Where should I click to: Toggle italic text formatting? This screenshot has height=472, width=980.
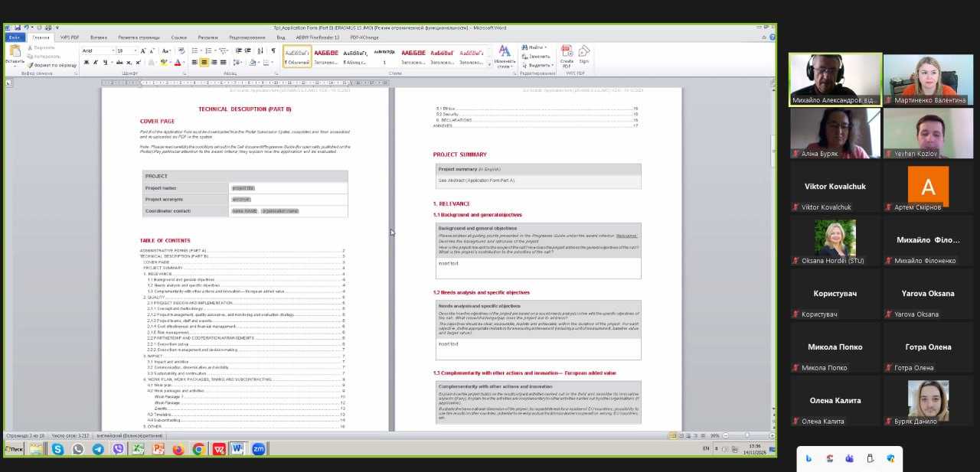tap(96, 63)
